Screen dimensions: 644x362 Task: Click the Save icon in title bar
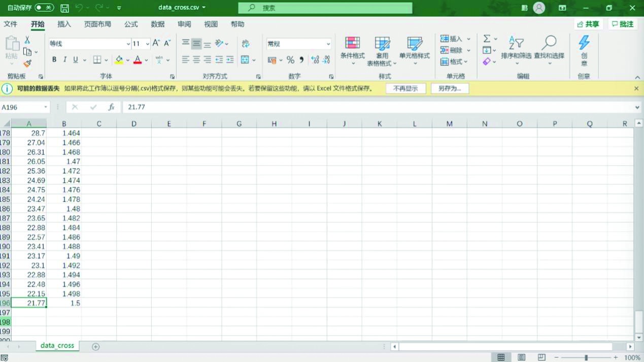pyautogui.click(x=64, y=8)
